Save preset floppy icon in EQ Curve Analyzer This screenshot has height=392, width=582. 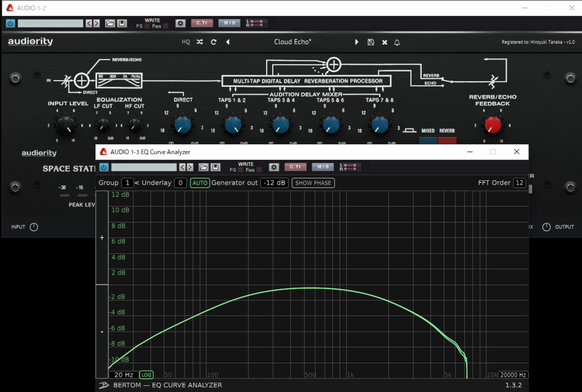tap(215, 167)
